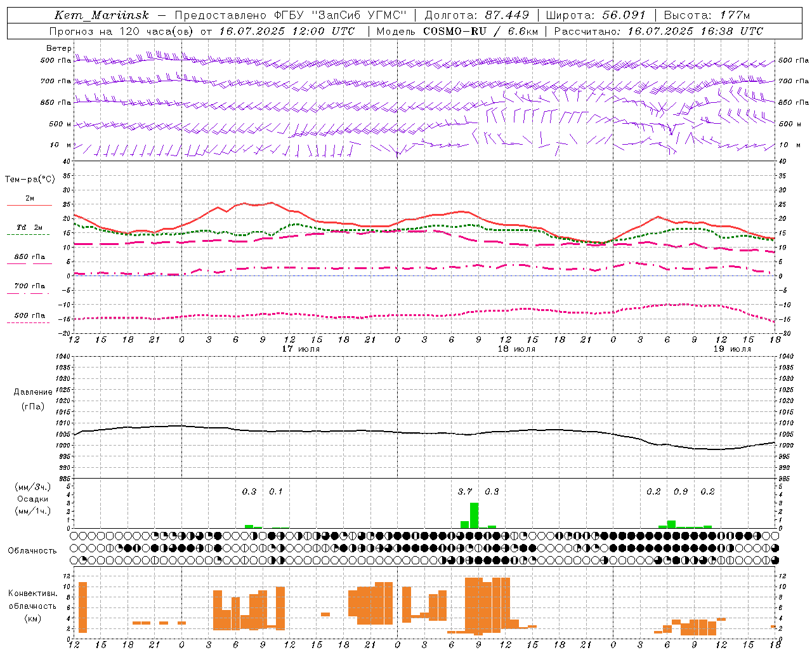This screenshot has height=650, width=812.
Task: Click the elevation text Высота: 177м
Action: click(707, 15)
